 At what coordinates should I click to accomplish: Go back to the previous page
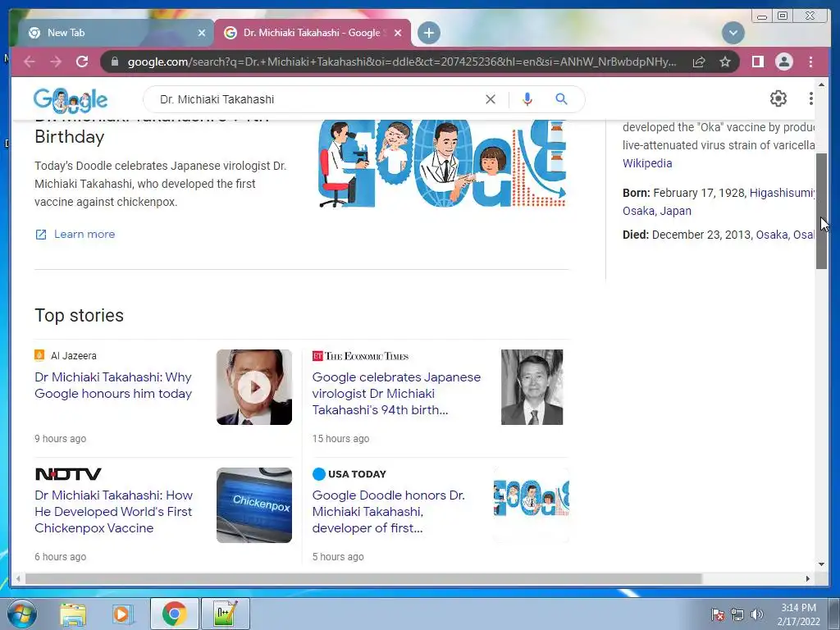30,62
